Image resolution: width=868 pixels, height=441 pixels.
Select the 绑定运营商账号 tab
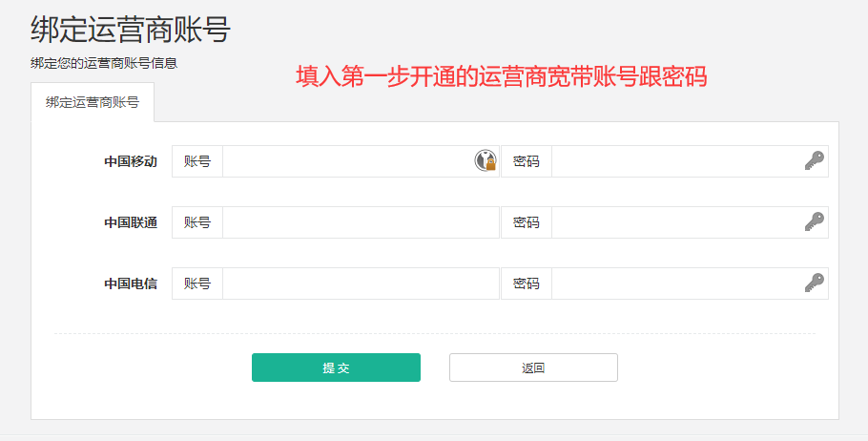[x=93, y=102]
